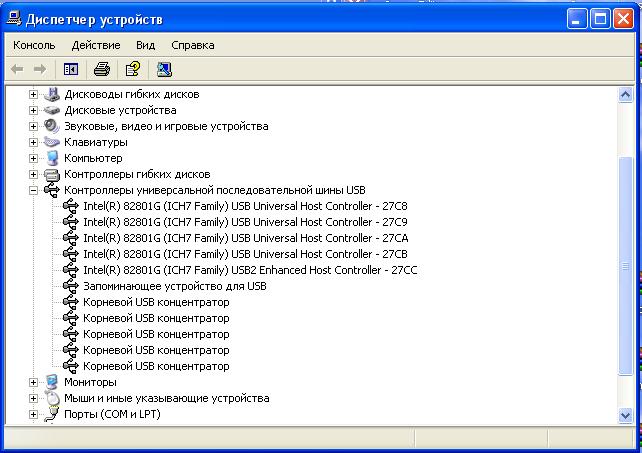The image size is (642, 453).
Task: Expand the Компьютер tree node
Action: 33,158
